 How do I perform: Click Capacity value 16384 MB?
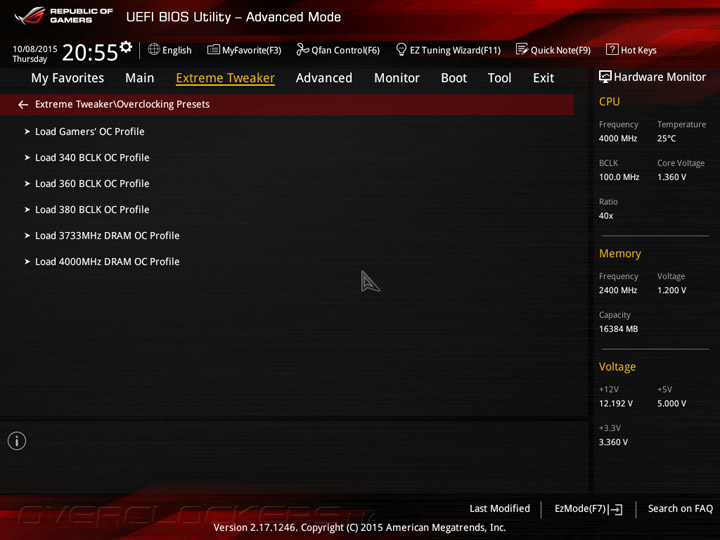click(618, 329)
